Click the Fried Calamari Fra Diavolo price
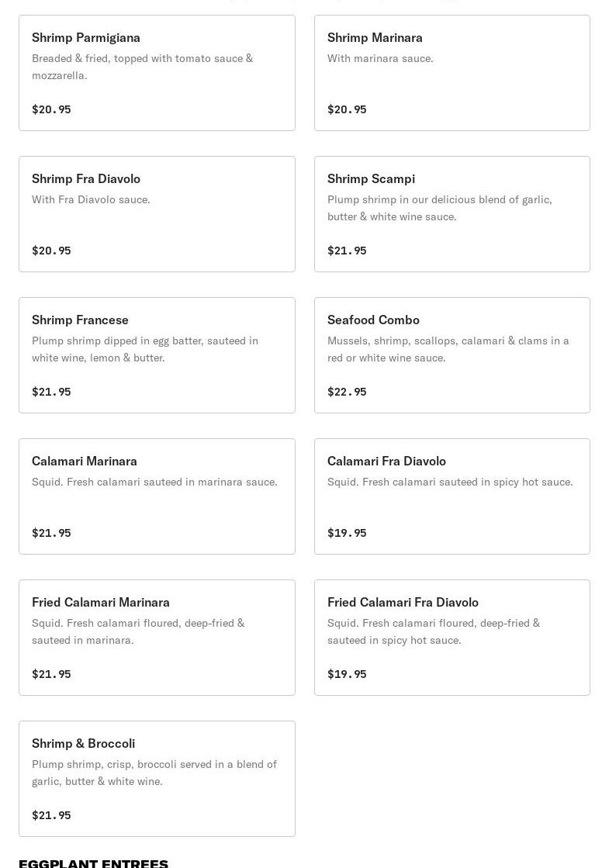Image resolution: width=609 pixels, height=868 pixels. coord(347,674)
